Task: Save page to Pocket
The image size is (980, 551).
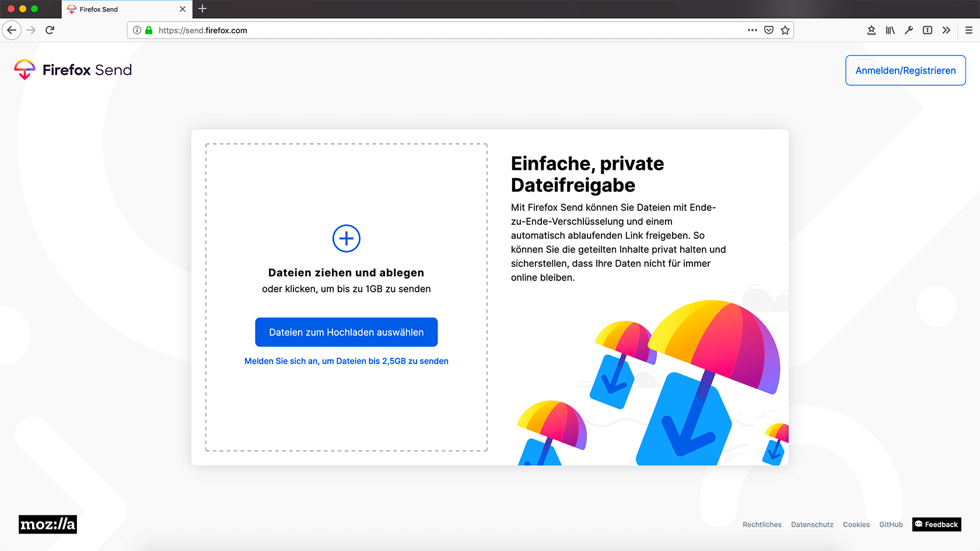Action: 769,30
